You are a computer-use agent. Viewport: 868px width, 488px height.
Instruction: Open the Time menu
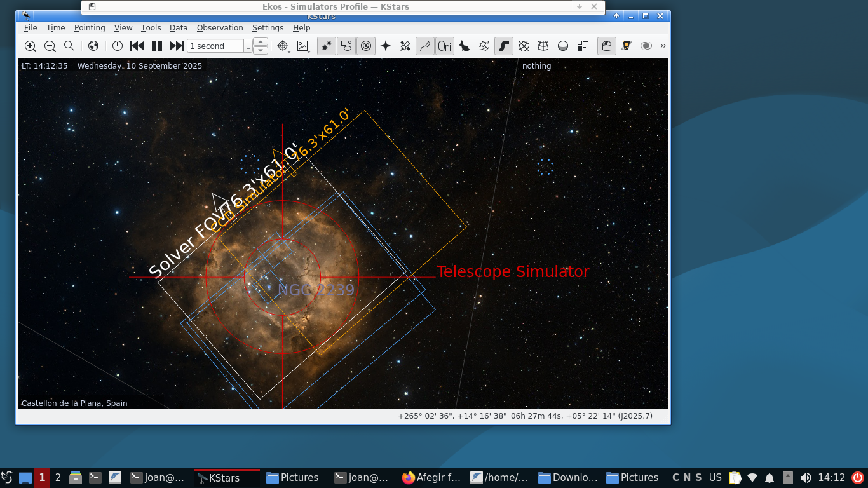point(56,28)
